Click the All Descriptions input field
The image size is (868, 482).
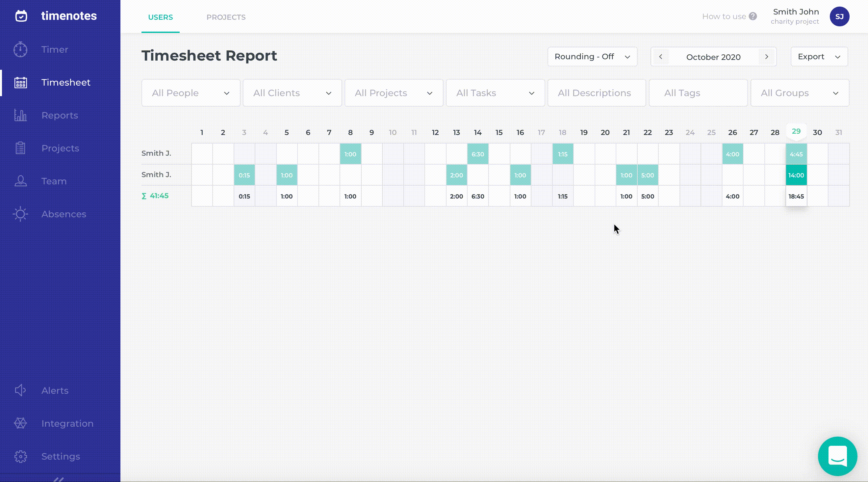click(597, 93)
